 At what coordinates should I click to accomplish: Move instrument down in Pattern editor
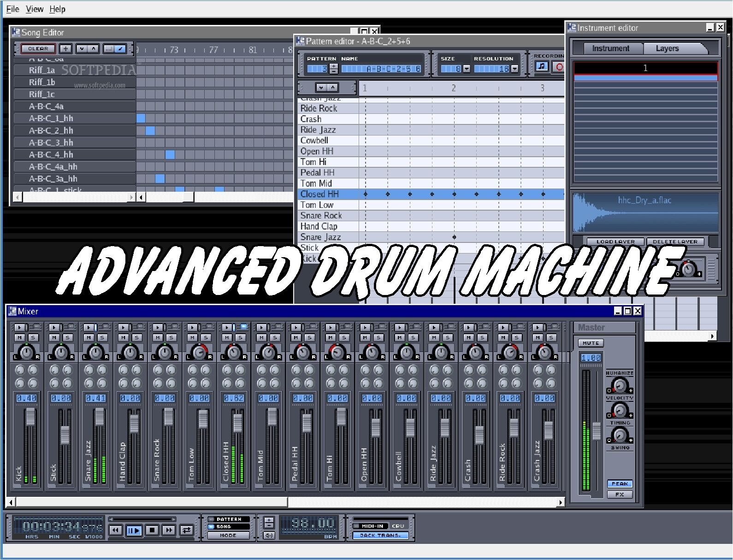321,88
